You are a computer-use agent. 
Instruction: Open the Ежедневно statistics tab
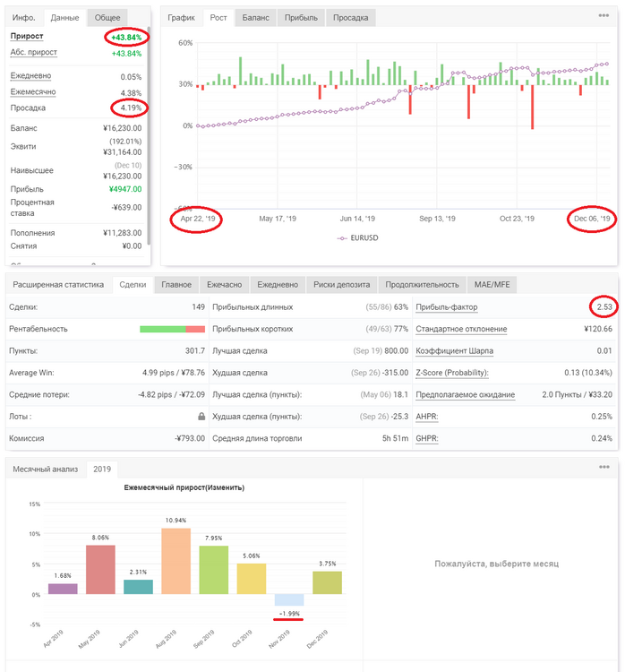pyautogui.click(x=278, y=285)
